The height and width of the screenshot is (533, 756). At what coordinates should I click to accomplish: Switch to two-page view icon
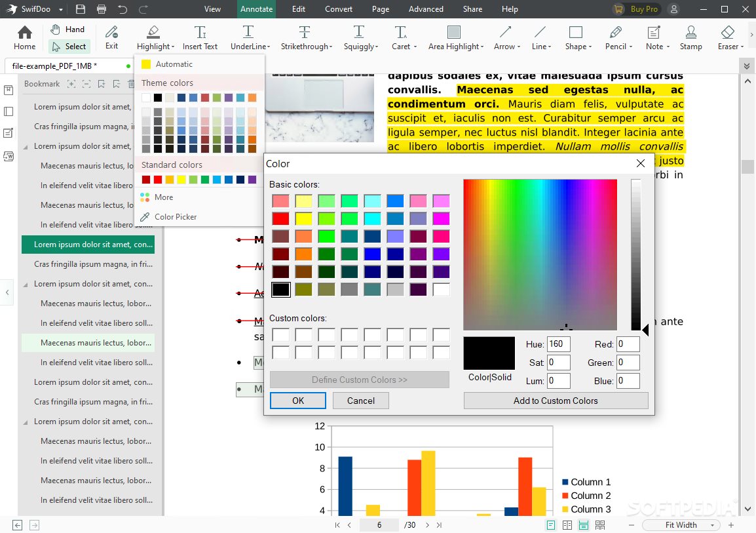click(567, 524)
